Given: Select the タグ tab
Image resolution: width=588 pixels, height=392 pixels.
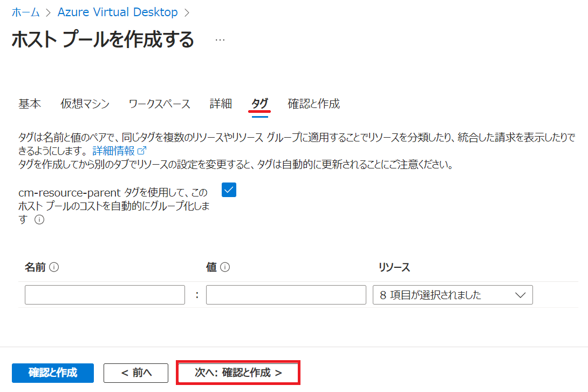Looking at the screenshot, I should pyautogui.click(x=260, y=104).
